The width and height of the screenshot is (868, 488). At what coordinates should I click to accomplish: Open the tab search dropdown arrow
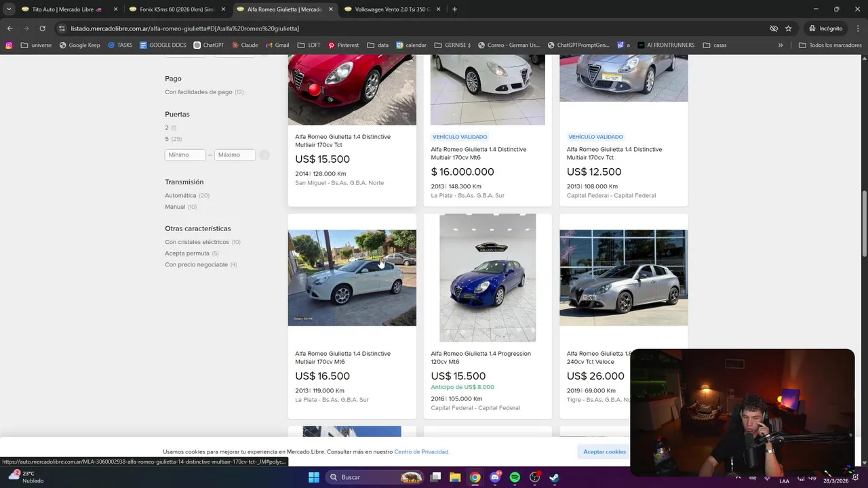(9, 9)
